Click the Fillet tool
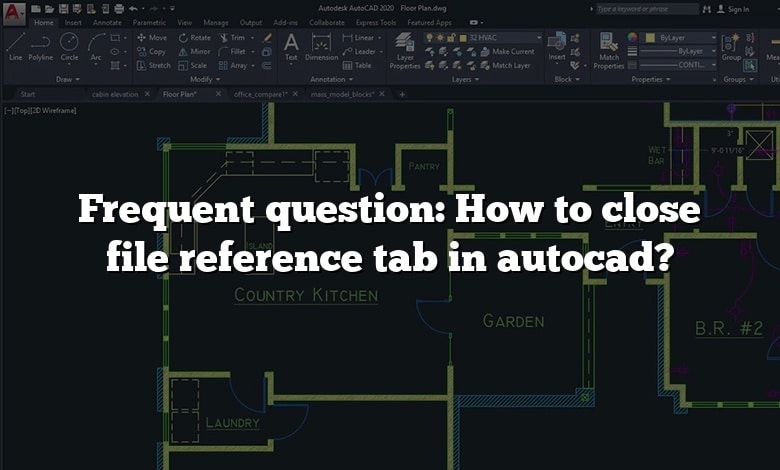780x470 pixels. (232, 51)
